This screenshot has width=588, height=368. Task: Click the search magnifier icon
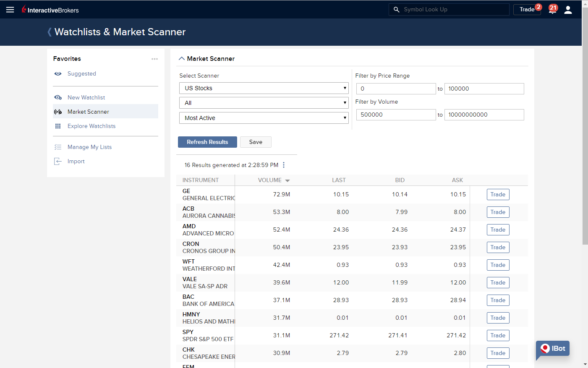(x=396, y=9)
